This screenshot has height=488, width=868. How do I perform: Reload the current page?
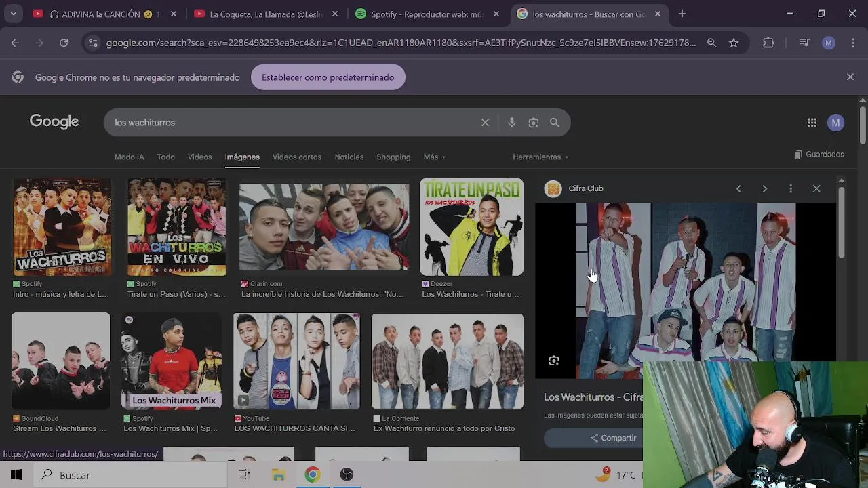[64, 43]
